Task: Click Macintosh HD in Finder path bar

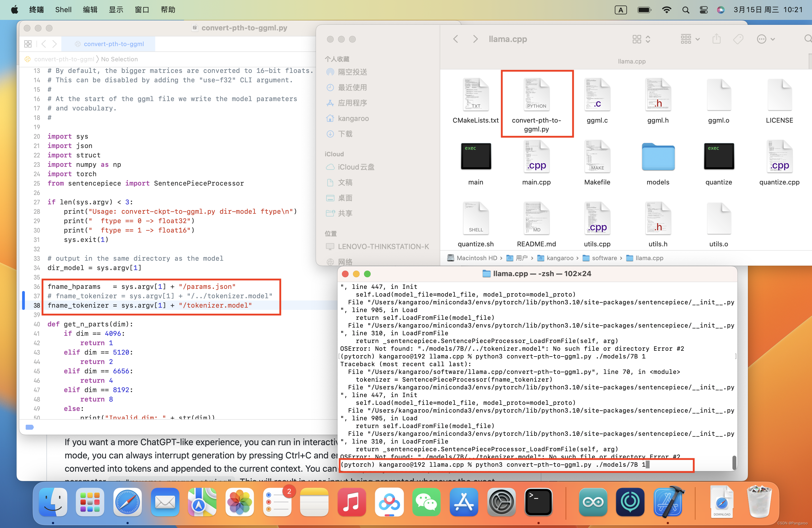Action: [472, 258]
